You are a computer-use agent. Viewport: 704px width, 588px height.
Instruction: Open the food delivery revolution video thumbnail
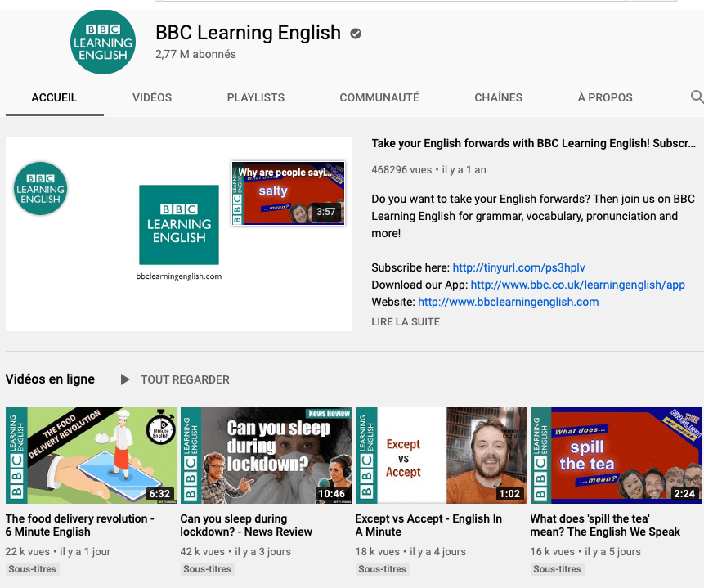(92, 456)
